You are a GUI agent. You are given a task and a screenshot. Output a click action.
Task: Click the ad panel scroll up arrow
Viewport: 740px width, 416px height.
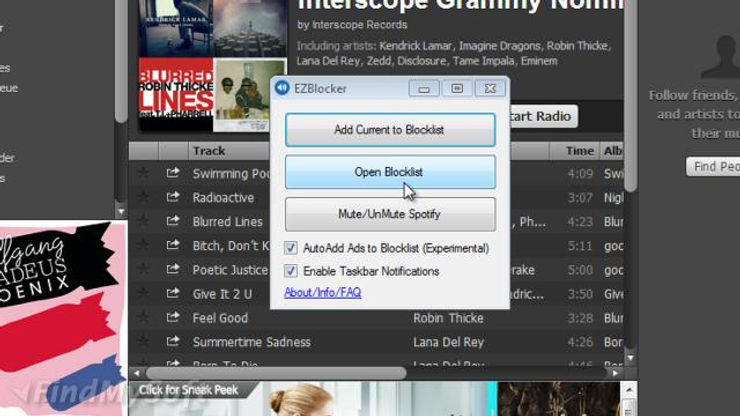629,390
